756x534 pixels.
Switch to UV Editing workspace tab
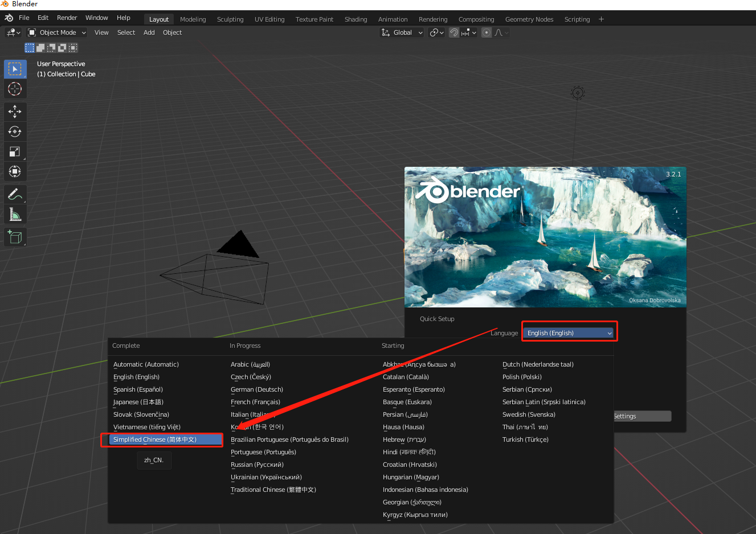269,19
